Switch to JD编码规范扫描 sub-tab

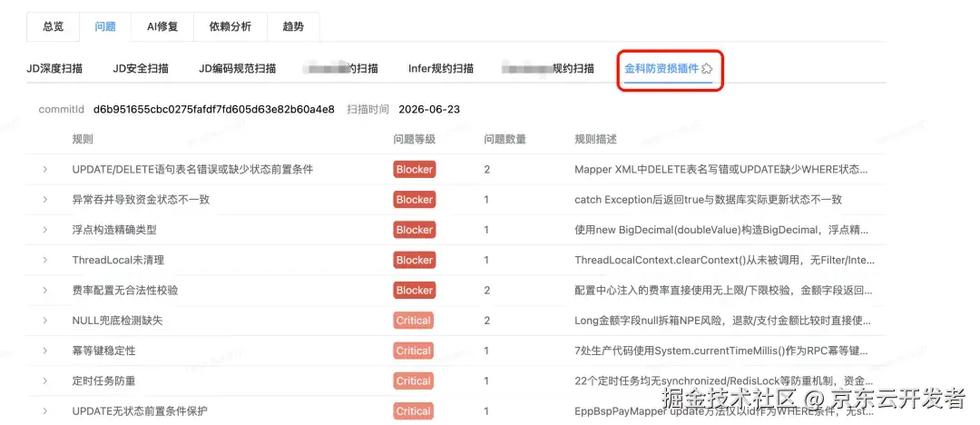(238, 68)
